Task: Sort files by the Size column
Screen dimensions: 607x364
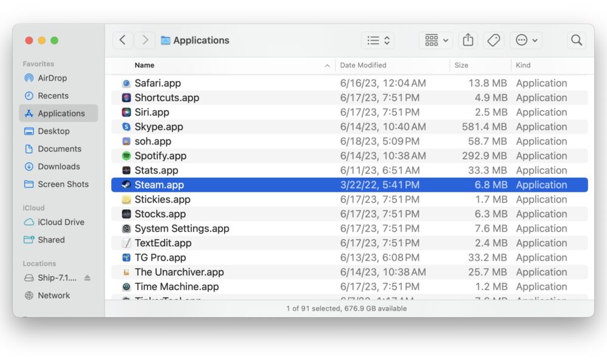Action: pos(461,66)
